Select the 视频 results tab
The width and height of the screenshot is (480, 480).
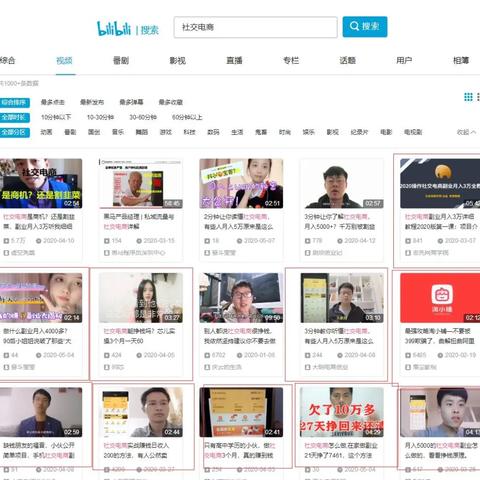pos(64,60)
